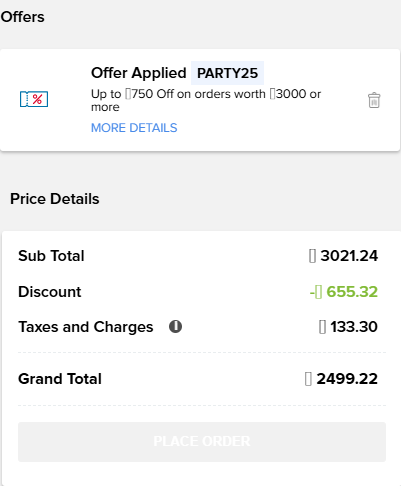The height and width of the screenshot is (486, 401).
Task: Open the Taxes and Charges info icon
Action: tap(175, 326)
